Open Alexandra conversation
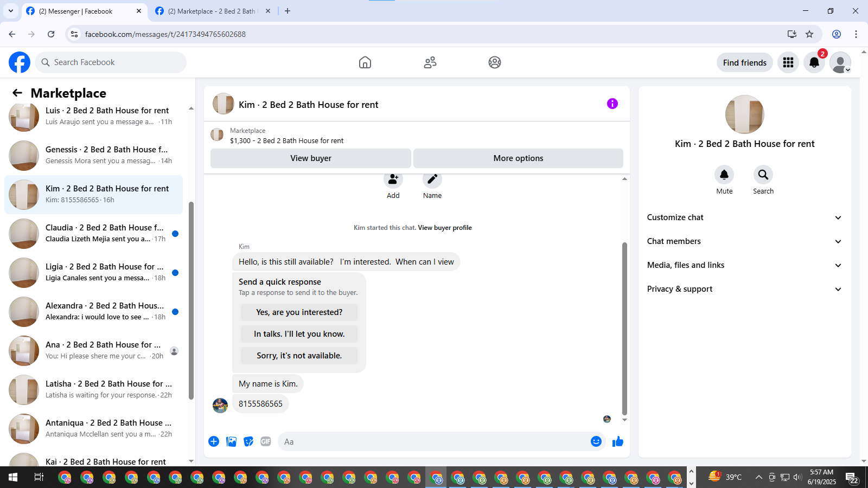Viewport: 868px width, 488px height. (x=93, y=311)
